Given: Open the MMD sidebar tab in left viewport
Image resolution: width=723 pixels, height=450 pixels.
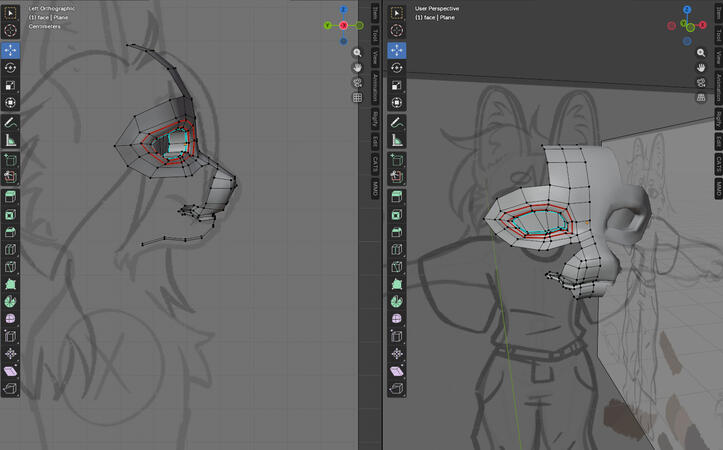Looking at the screenshot, I should pyautogui.click(x=375, y=188).
